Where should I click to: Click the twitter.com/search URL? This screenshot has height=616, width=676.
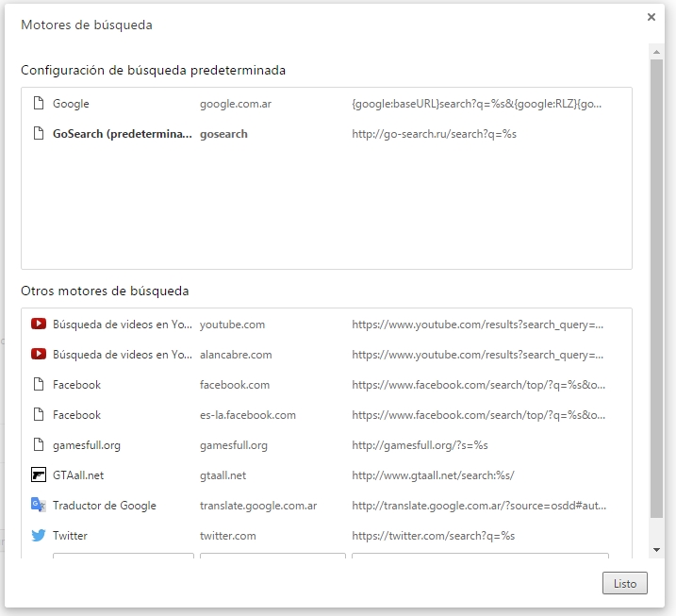pyautogui.click(x=434, y=536)
